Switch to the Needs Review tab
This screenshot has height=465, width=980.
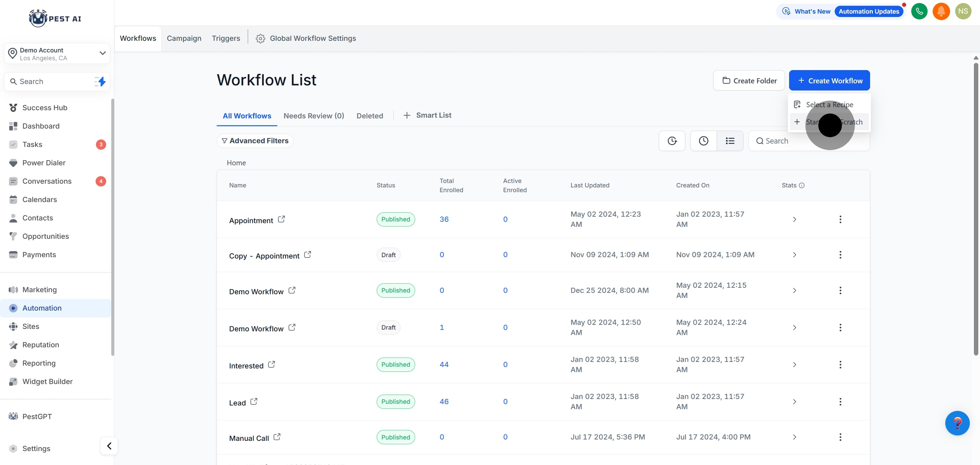coord(313,116)
